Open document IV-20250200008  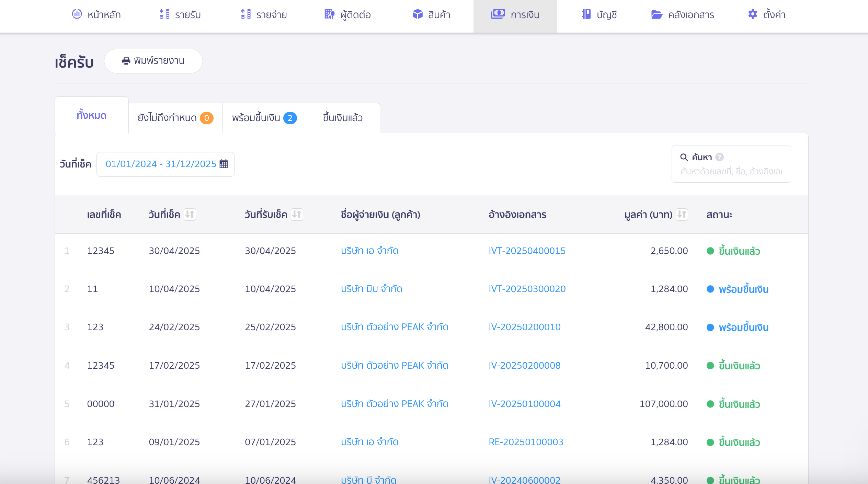pyautogui.click(x=525, y=365)
